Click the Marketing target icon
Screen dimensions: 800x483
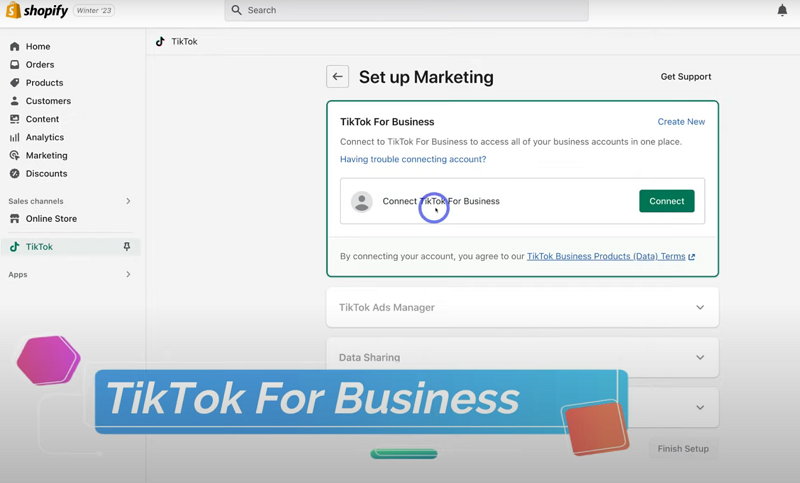15,155
